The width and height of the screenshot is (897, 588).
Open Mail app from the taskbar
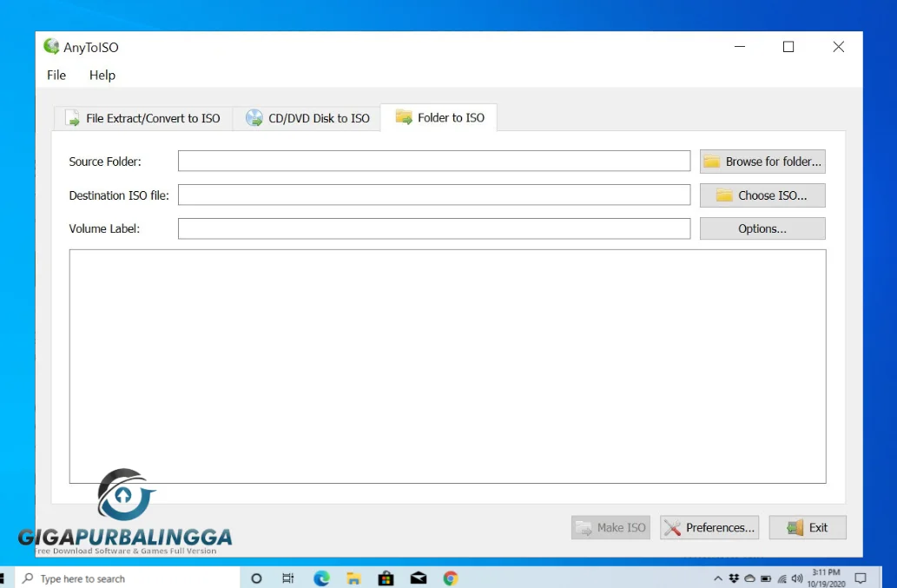(x=419, y=578)
